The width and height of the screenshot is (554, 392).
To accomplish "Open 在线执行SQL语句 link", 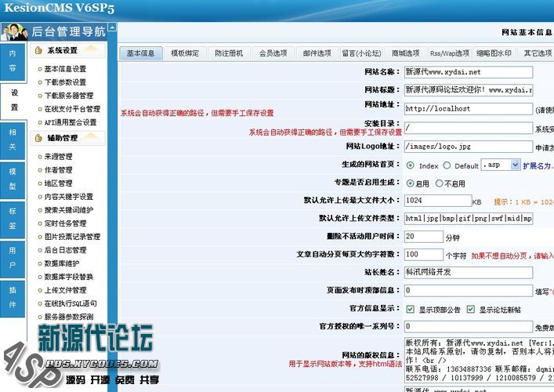I will click(x=71, y=303).
